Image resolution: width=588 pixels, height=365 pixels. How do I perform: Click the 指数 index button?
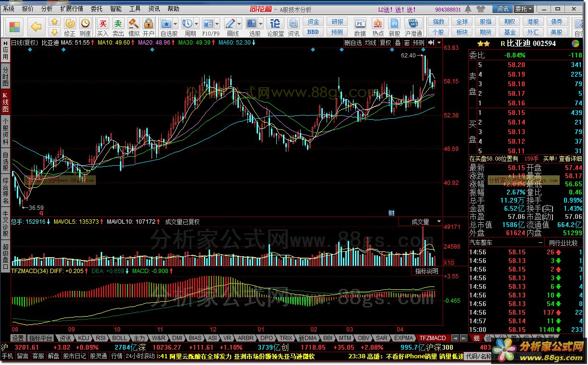pyautogui.click(x=438, y=22)
